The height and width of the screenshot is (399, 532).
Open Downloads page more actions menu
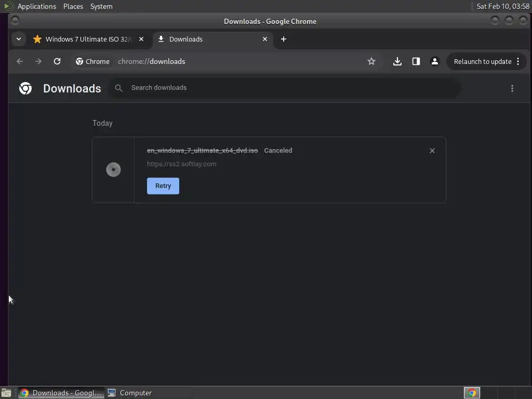point(512,88)
